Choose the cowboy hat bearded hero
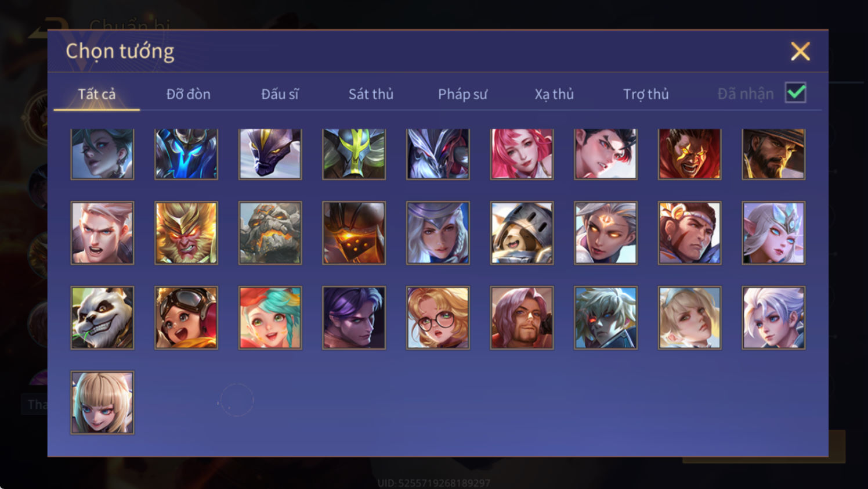This screenshot has height=489, width=868. click(773, 154)
